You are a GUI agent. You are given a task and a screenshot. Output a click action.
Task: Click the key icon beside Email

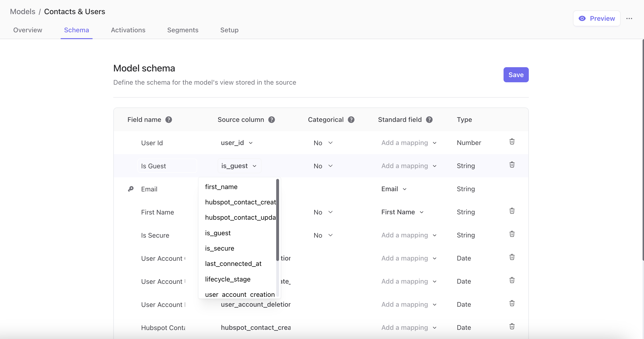coord(131,189)
